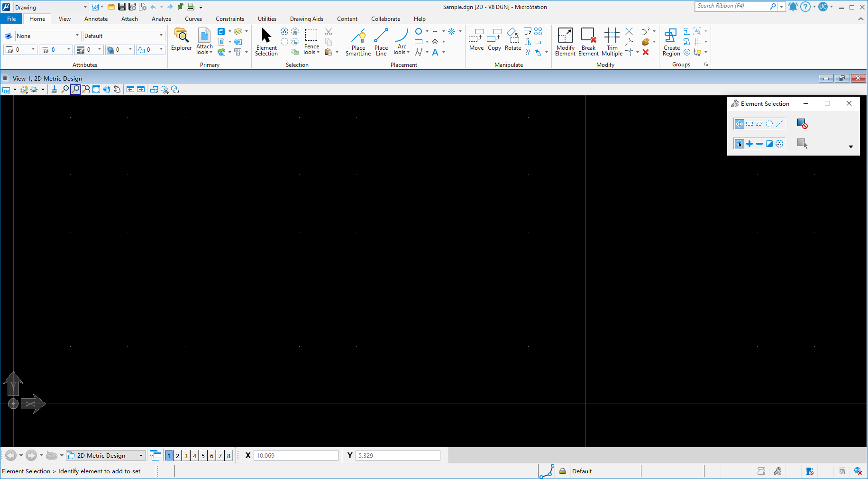Open the 'Default' level filter dropdown
868x479 pixels.
124,36
